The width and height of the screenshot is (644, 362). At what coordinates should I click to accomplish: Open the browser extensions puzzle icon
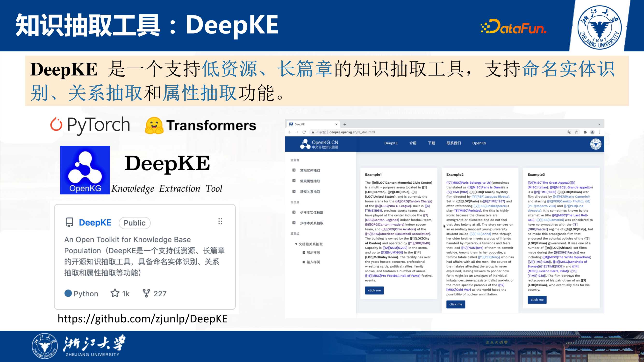pyautogui.click(x=585, y=132)
